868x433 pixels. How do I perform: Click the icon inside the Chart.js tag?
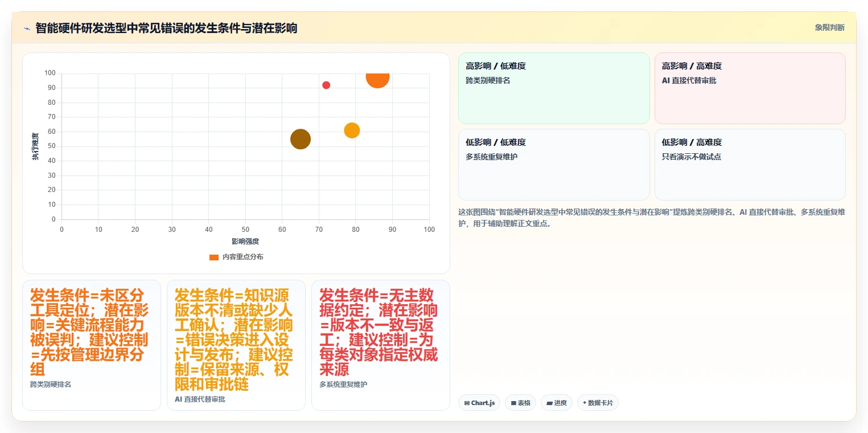pyautogui.click(x=467, y=403)
